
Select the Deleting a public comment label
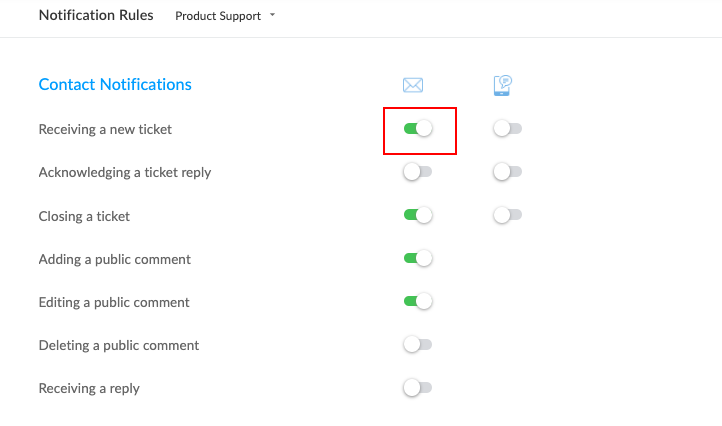[x=119, y=345]
